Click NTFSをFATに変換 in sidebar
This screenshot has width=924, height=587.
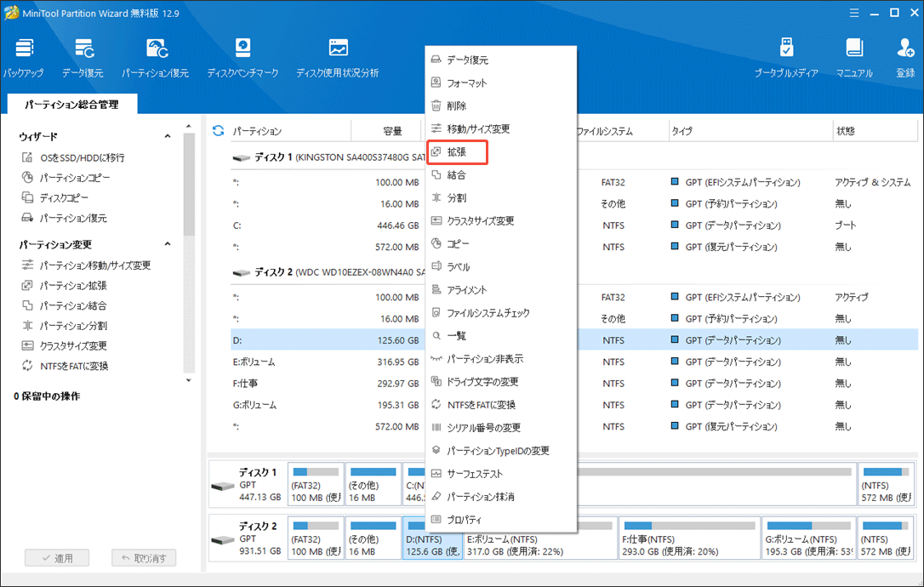65,366
